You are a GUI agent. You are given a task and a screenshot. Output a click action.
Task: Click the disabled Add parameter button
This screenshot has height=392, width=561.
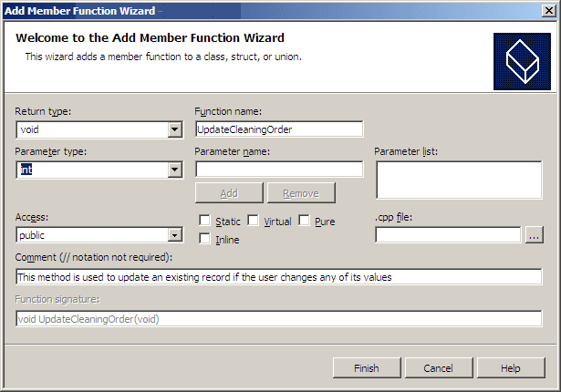click(229, 193)
